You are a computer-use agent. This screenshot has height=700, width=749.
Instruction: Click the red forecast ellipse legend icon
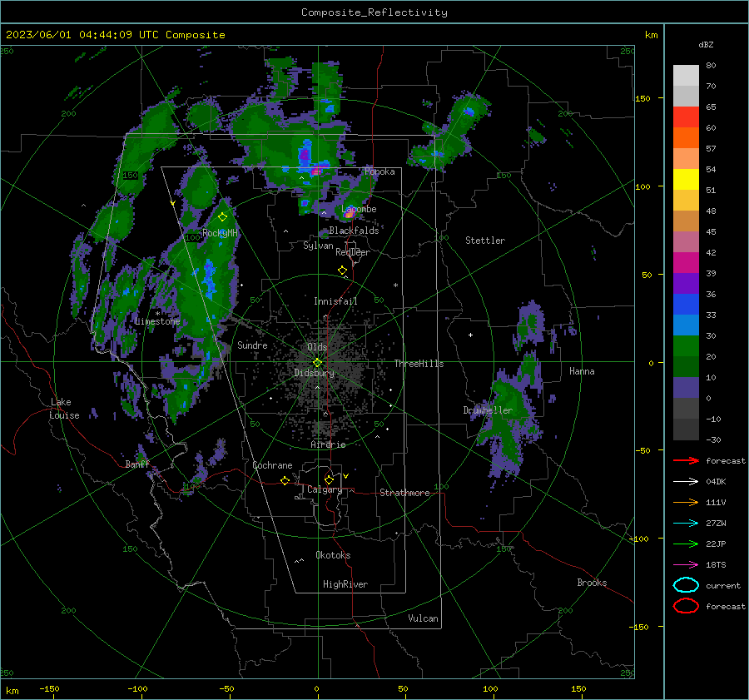[686, 606]
